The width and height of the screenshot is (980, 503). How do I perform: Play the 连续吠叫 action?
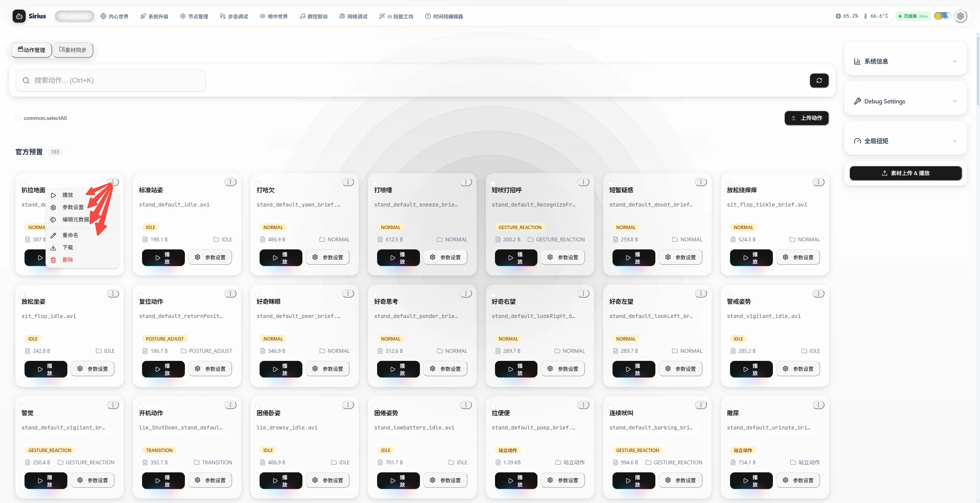(634, 480)
